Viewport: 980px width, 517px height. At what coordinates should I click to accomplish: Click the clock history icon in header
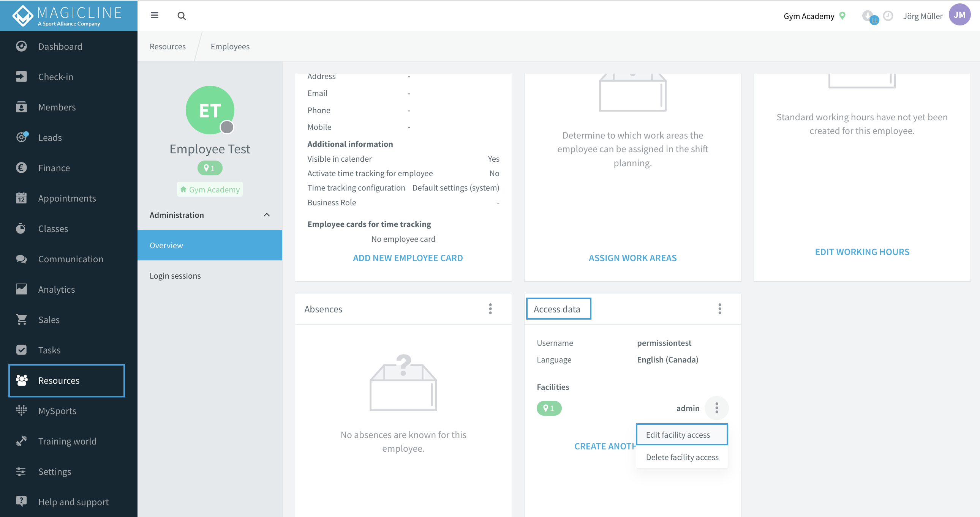pyautogui.click(x=888, y=16)
